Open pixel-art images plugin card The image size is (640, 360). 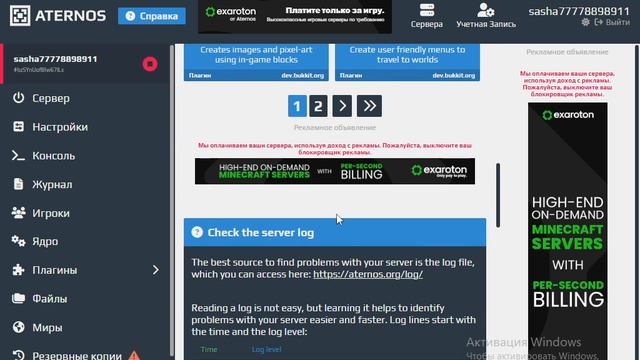[256, 62]
